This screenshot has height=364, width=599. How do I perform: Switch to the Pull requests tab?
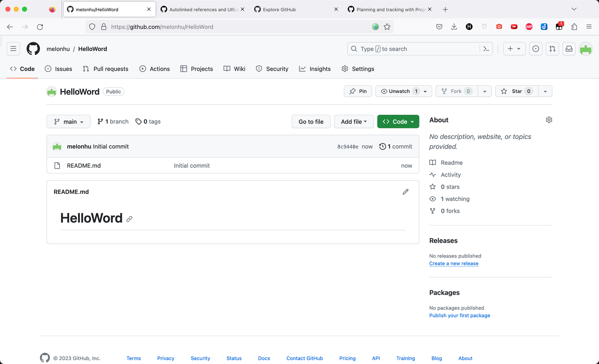[x=106, y=69]
